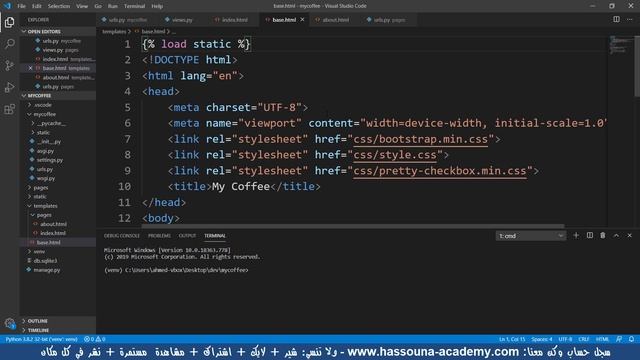Open the Run menu

click(113, 6)
